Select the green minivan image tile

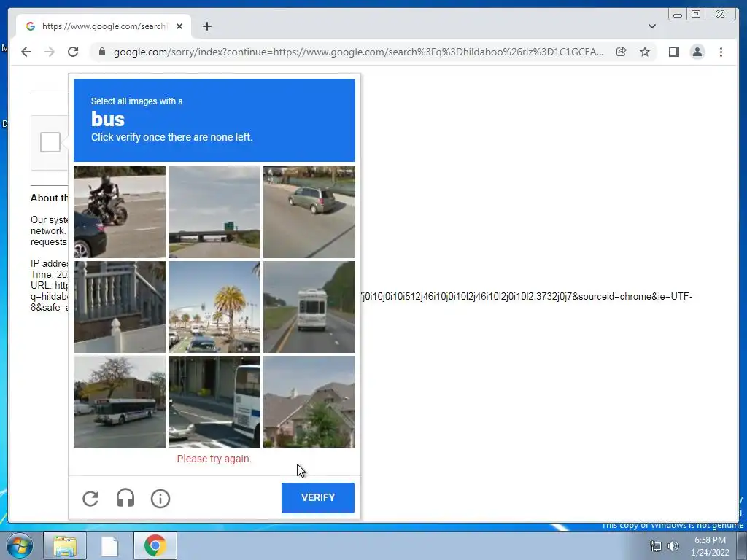(309, 212)
